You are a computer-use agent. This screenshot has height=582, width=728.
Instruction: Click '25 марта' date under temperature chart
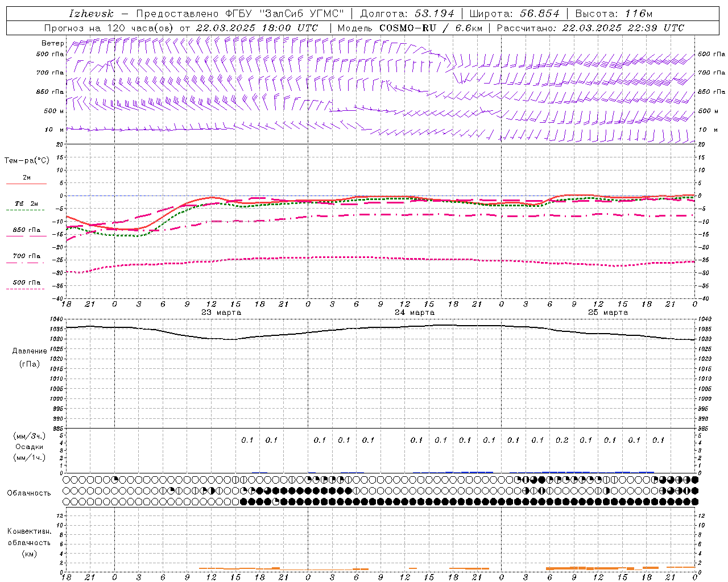point(608,313)
